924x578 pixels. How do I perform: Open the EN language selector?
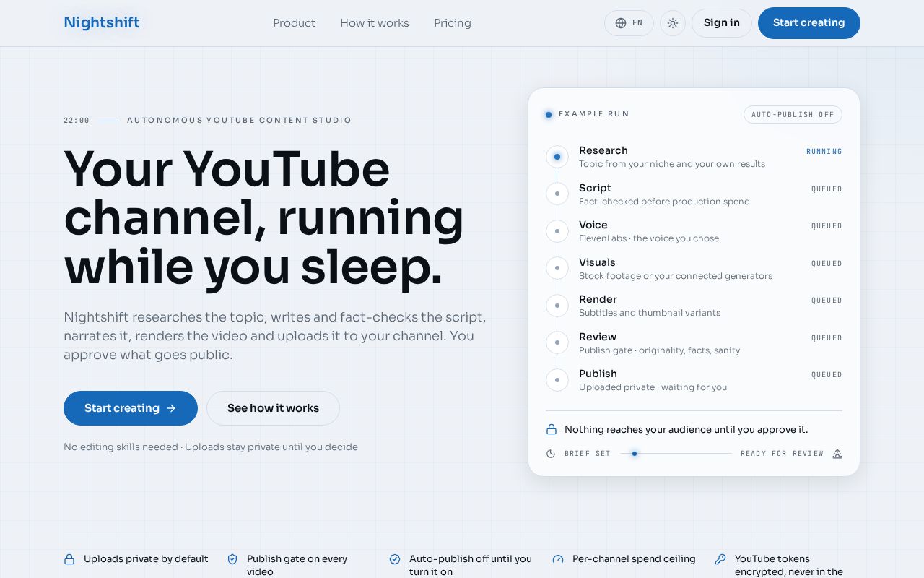pos(629,23)
